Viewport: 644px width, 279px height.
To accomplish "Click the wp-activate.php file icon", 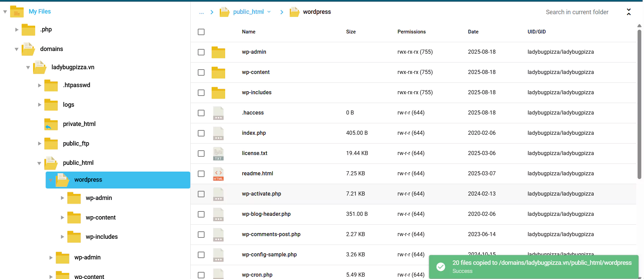I will (x=218, y=194).
